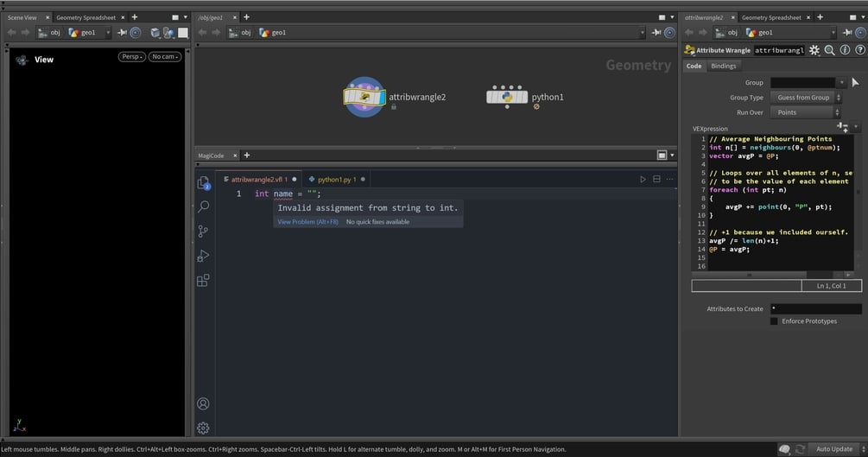Toggle pin on Scene View pane

(122, 33)
